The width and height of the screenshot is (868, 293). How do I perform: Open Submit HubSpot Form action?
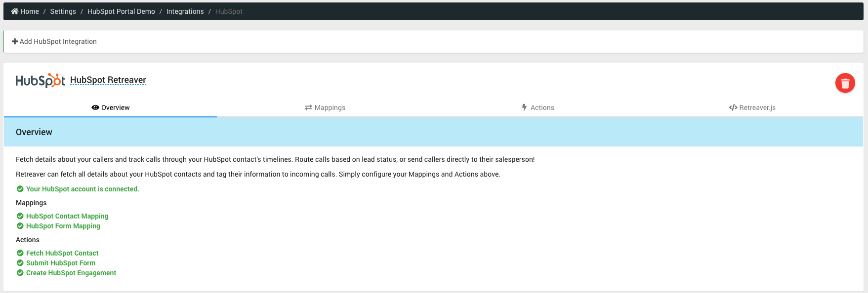pyautogui.click(x=61, y=263)
